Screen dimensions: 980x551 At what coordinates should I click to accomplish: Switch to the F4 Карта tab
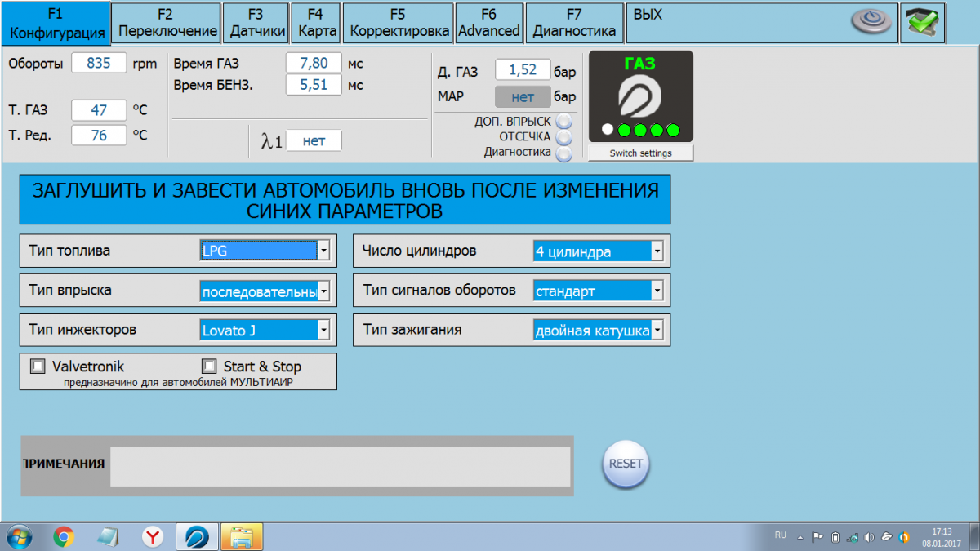click(x=316, y=23)
